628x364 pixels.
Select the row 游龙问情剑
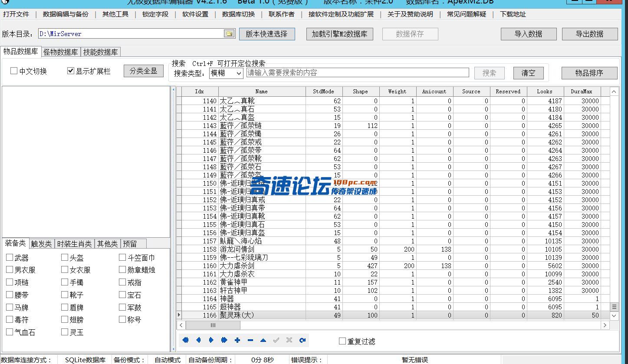(x=393, y=249)
